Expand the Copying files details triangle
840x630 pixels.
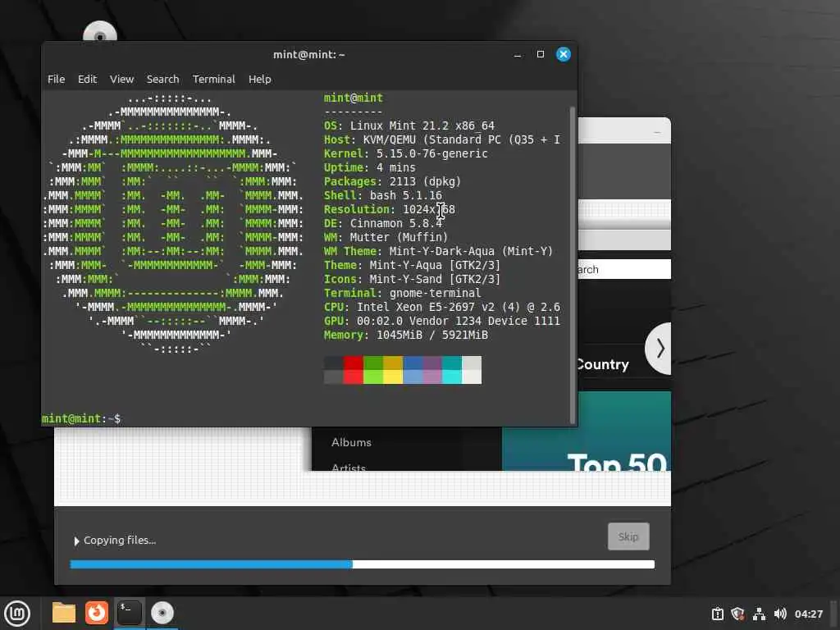pos(76,541)
